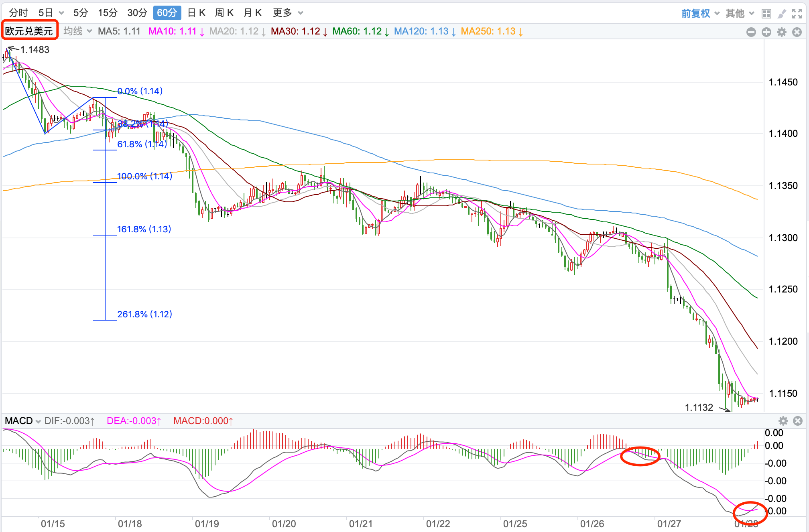Zoom in chart with plus icon
Image resolution: width=809 pixels, height=532 pixels.
coord(766,32)
